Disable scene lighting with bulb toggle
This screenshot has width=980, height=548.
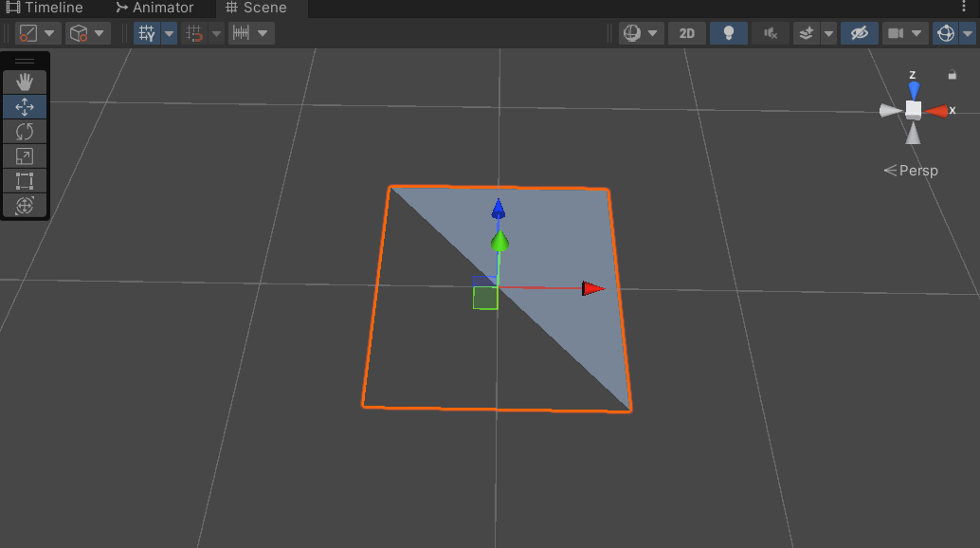728,33
